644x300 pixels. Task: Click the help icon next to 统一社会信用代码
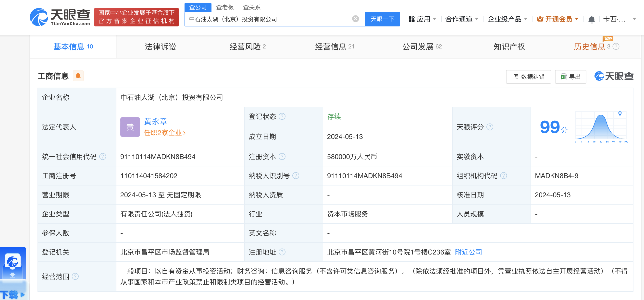point(103,157)
